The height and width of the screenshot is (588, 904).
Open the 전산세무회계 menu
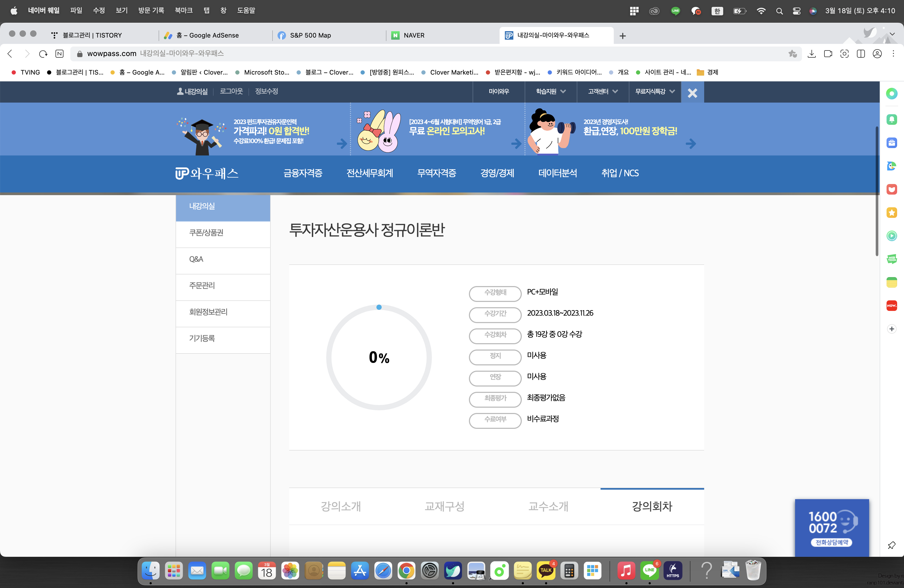click(370, 173)
